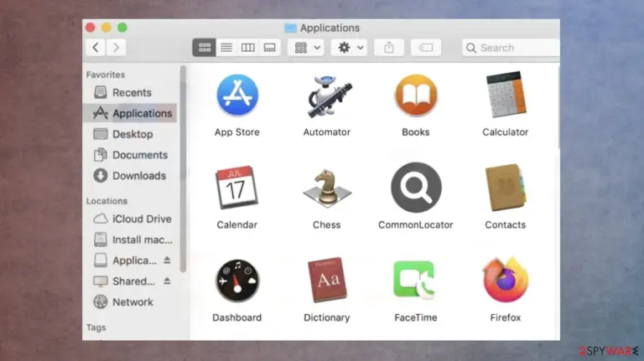The height and width of the screenshot is (361, 644).
Task: Select the Calculator app icon
Action: pyautogui.click(x=506, y=95)
